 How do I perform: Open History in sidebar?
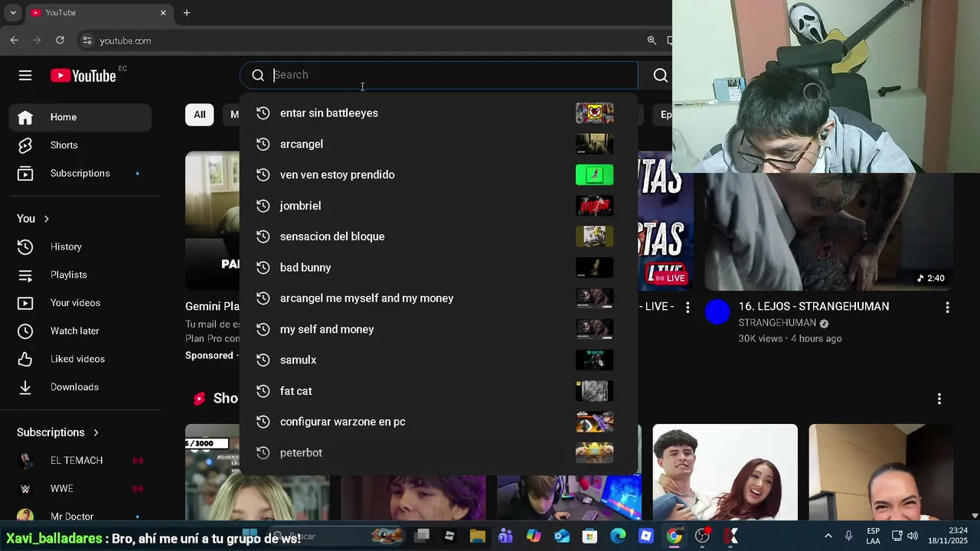(x=80, y=246)
